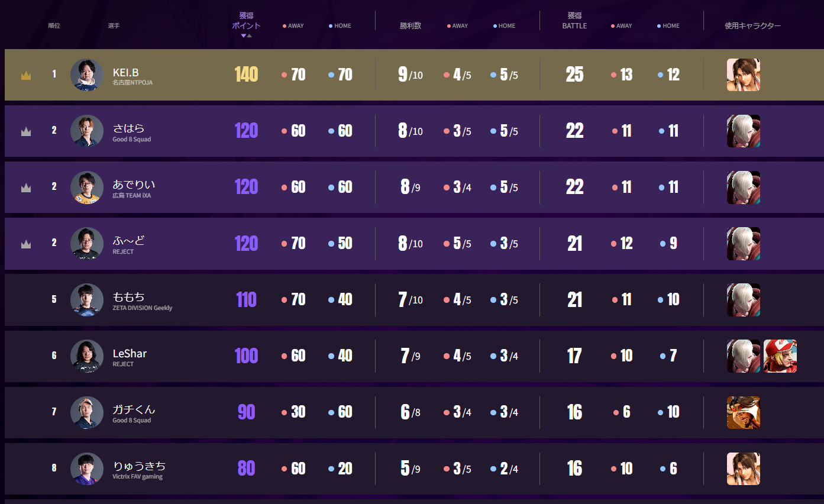Click KEI.B's player avatar photo

[x=87, y=75]
